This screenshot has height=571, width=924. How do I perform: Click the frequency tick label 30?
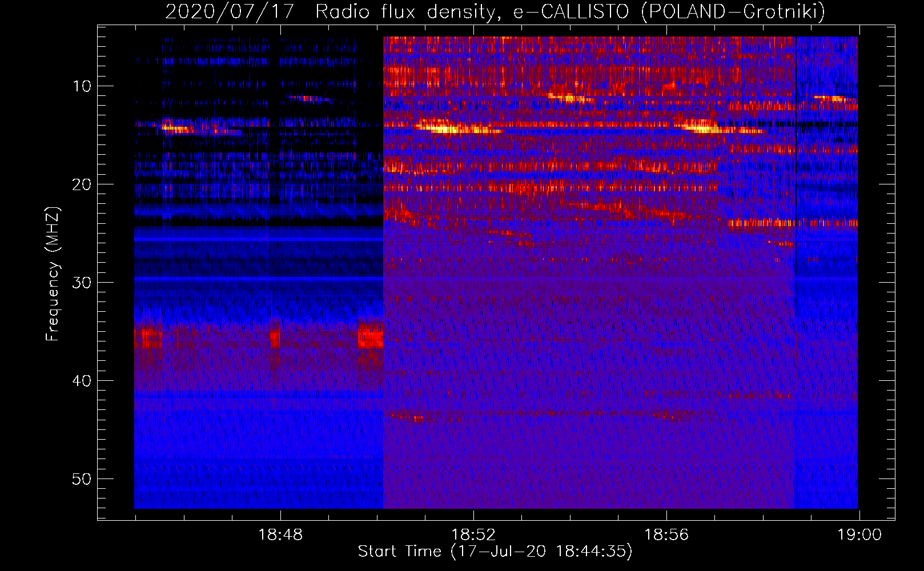pos(82,283)
